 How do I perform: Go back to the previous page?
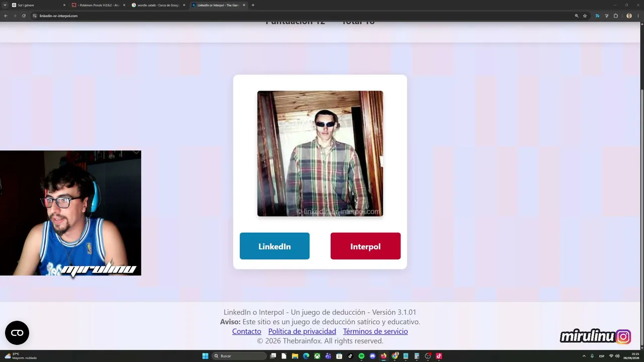[6, 16]
